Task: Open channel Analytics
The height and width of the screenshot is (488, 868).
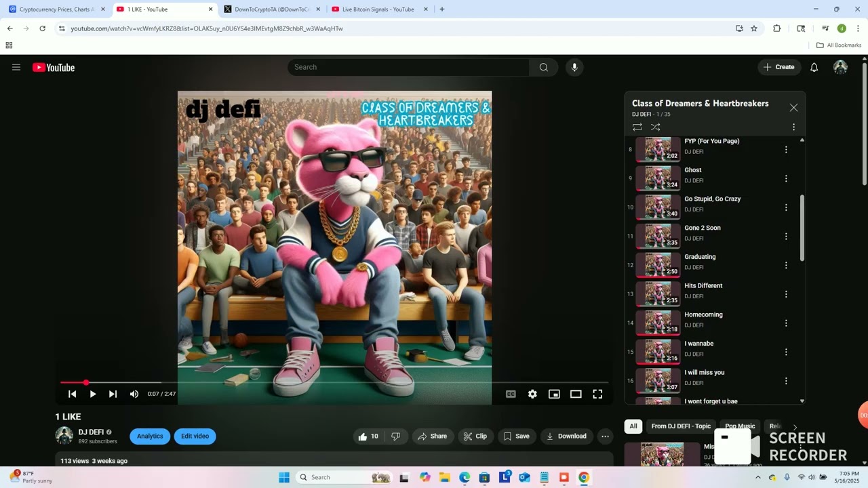Action: (x=150, y=436)
